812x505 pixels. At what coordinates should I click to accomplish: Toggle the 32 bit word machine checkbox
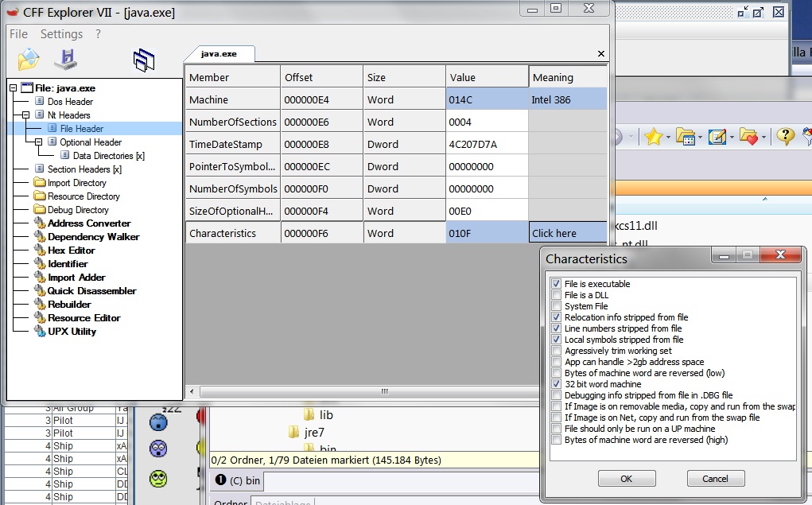tap(556, 384)
